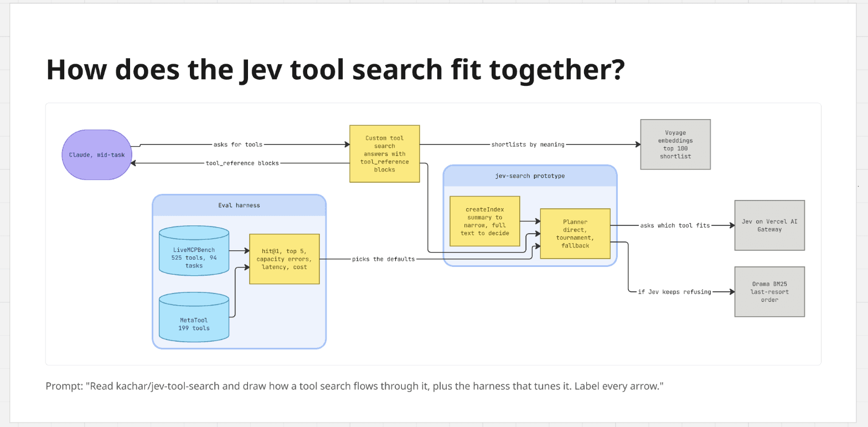Click the "picks the defaults" arrow label
The width and height of the screenshot is (868, 427).
point(384,259)
